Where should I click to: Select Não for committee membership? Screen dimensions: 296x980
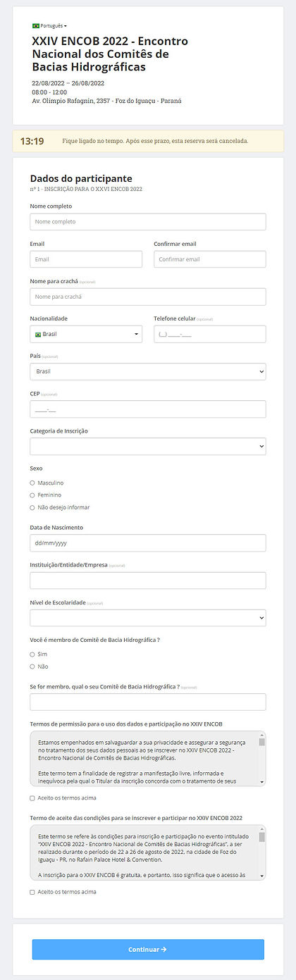pyautogui.click(x=32, y=666)
